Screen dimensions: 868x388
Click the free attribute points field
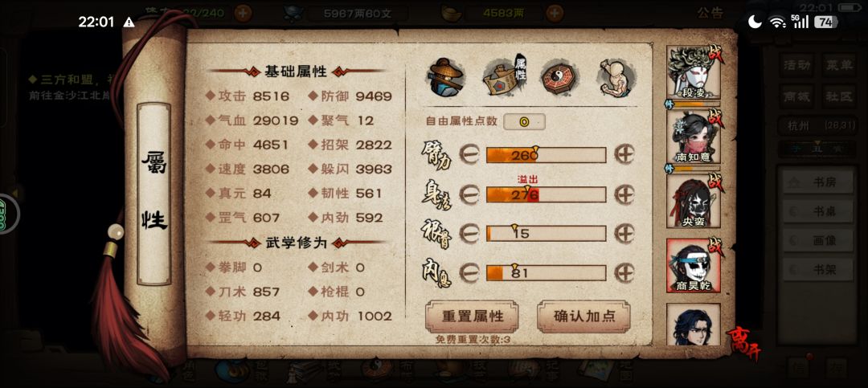coord(524,122)
